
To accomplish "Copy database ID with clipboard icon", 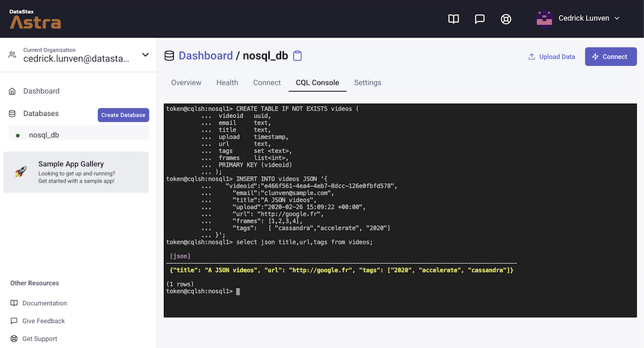I will pos(298,56).
